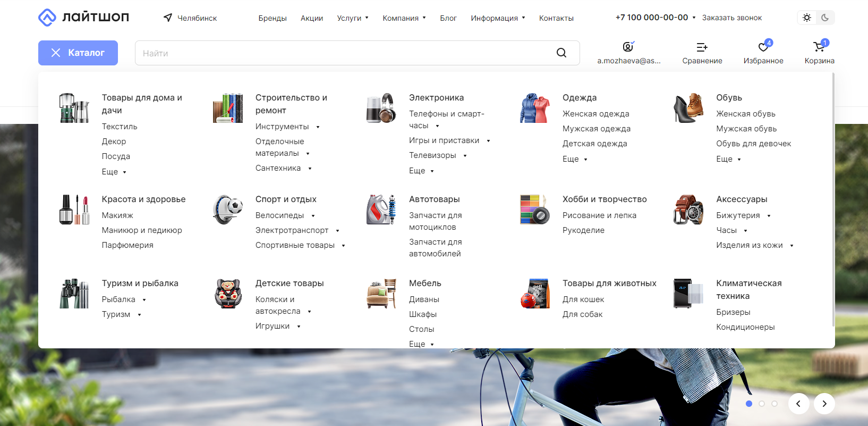Image resolution: width=868 pixels, height=426 pixels.
Task: Expand Еще under Одежда
Action: [x=575, y=159]
